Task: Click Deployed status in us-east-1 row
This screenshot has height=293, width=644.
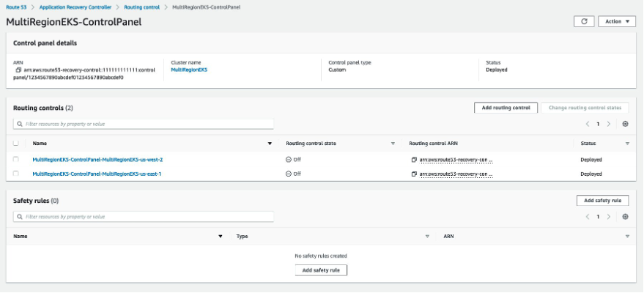Action: click(x=591, y=174)
